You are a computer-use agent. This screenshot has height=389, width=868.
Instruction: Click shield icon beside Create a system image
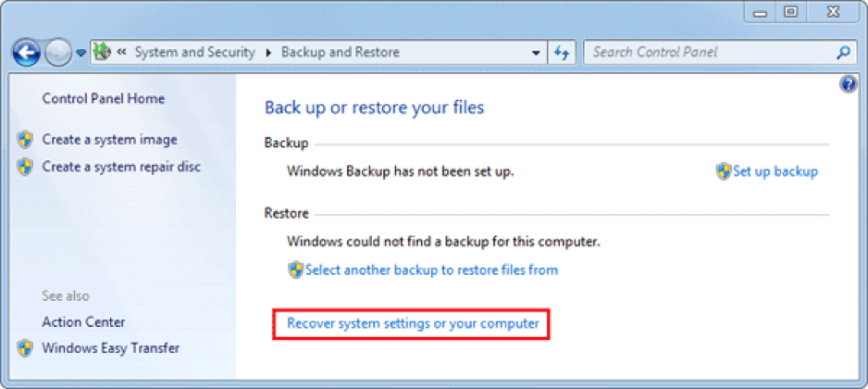(x=25, y=140)
